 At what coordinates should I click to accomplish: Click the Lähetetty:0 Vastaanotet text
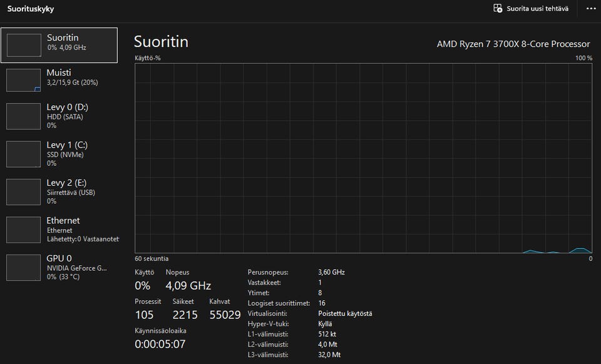(83, 239)
